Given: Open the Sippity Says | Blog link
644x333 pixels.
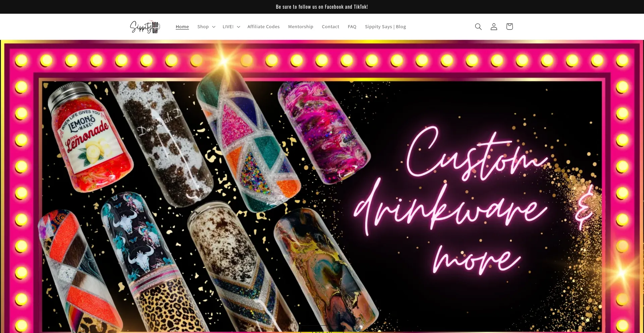Looking at the screenshot, I should tap(385, 26).
